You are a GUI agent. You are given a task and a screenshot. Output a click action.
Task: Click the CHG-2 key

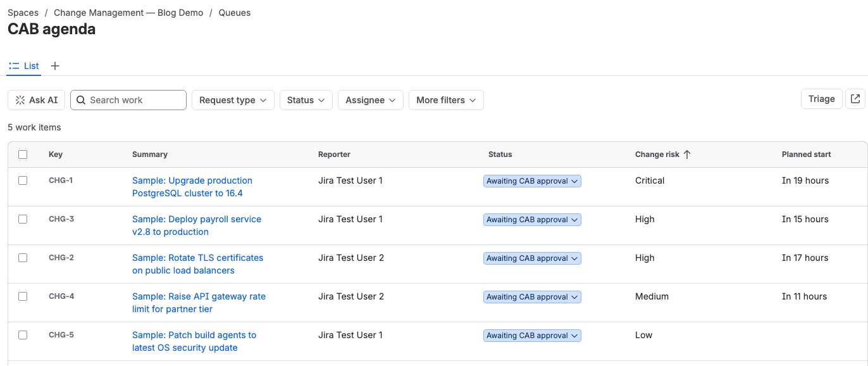tap(61, 258)
